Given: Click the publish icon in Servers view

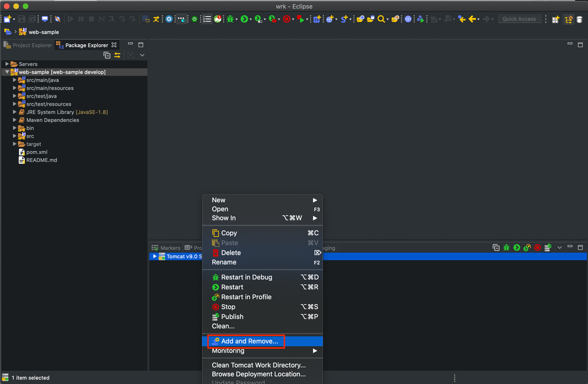Looking at the screenshot, I should point(548,247).
